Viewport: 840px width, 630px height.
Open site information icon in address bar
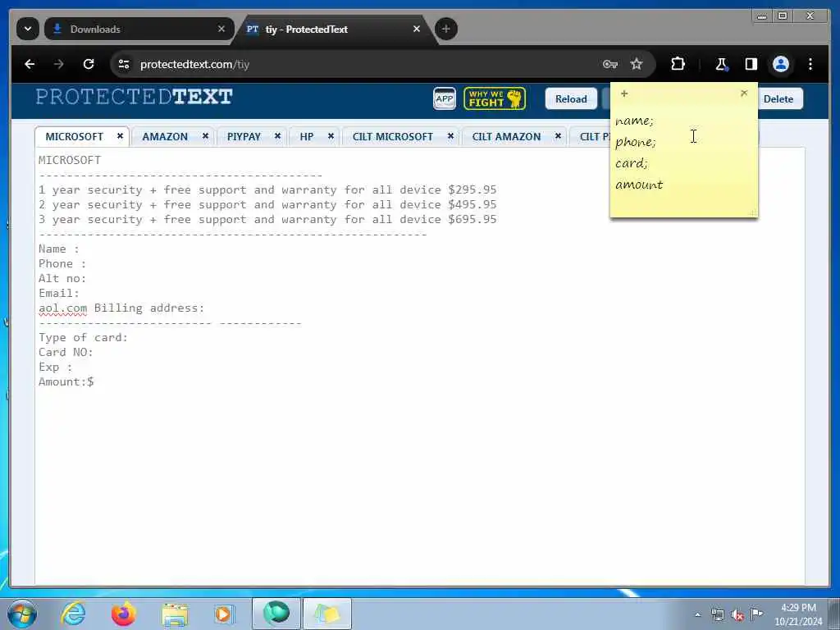pyautogui.click(x=124, y=64)
